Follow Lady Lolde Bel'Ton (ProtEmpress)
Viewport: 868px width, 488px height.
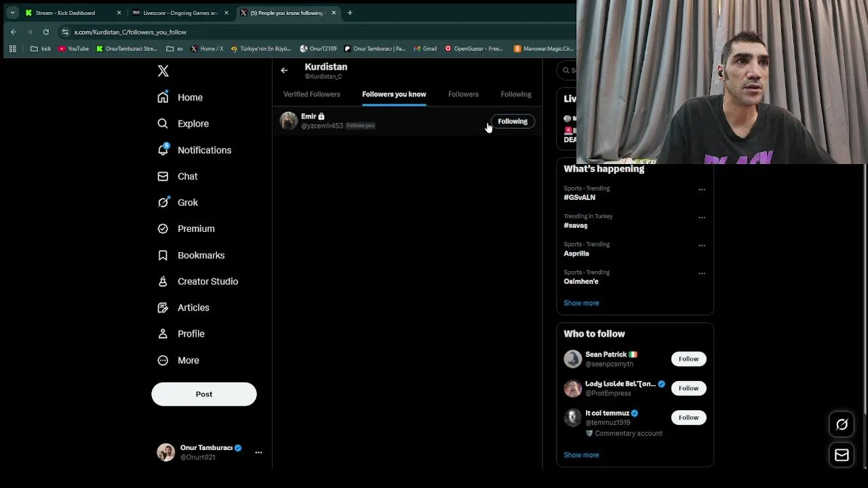688,388
